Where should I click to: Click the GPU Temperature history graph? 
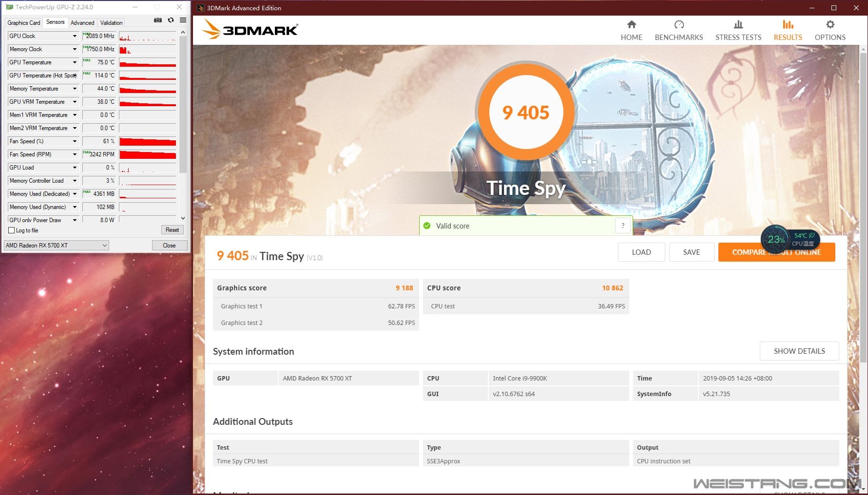(148, 62)
